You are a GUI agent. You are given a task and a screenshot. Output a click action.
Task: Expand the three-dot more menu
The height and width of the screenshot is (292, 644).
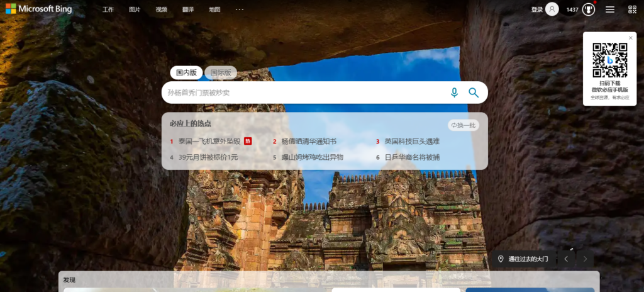(240, 9)
